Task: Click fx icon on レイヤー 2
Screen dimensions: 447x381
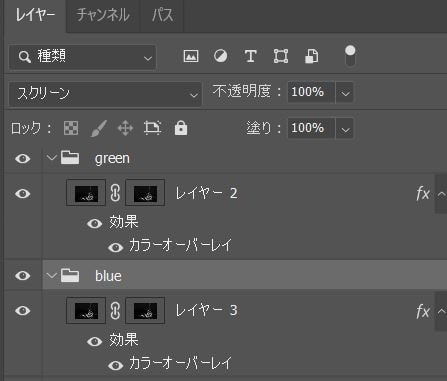Action: 423,193
